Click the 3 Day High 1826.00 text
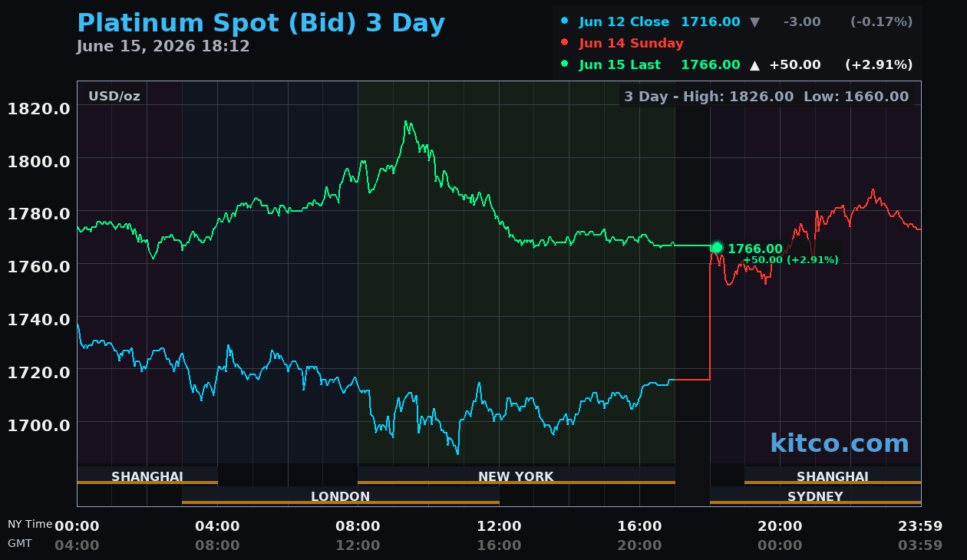Screen dimensions: 967x560 (x=708, y=97)
